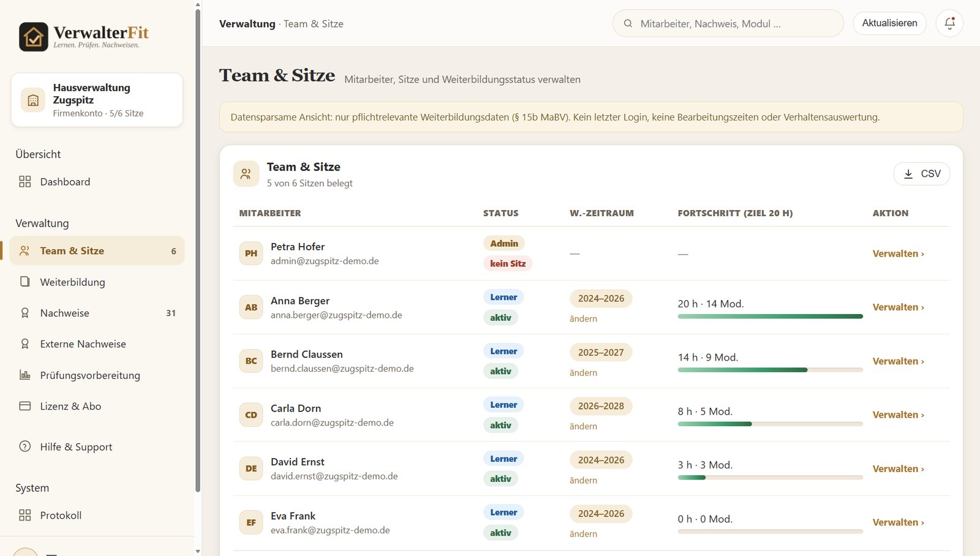The width and height of the screenshot is (980, 556).
Task: Click ändern under Carla Dorn's period
Action: (x=583, y=426)
